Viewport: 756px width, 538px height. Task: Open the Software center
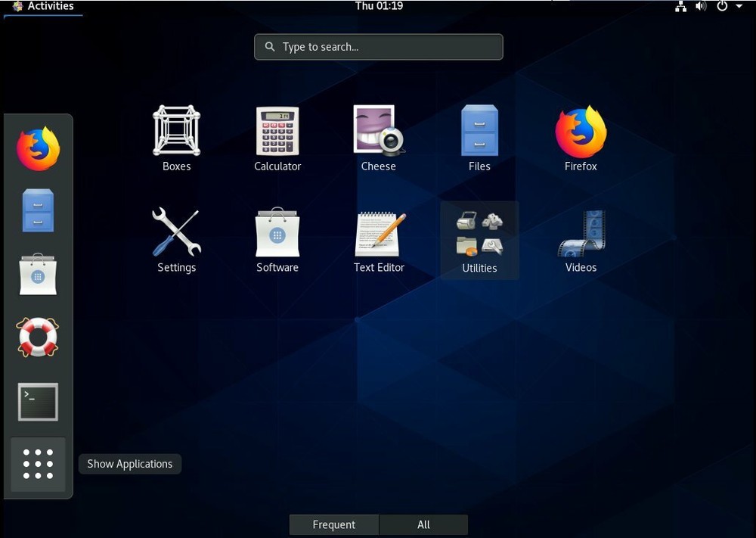pyautogui.click(x=277, y=238)
